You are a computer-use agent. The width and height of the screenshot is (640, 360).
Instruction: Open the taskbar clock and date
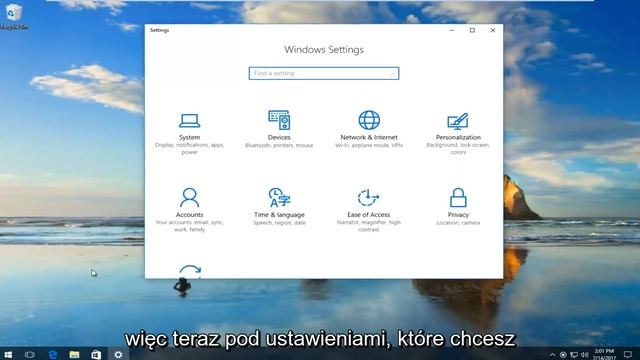click(604, 354)
